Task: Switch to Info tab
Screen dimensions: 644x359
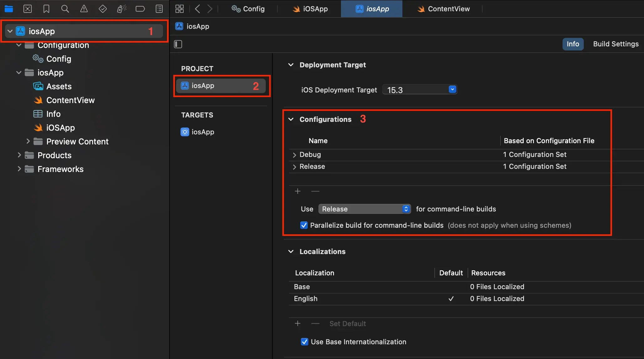Action: pos(572,44)
